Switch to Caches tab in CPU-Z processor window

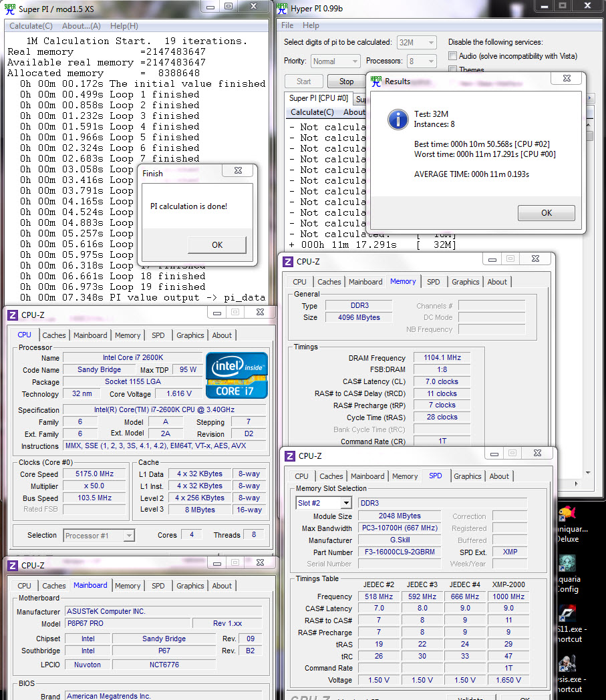click(54, 335)
